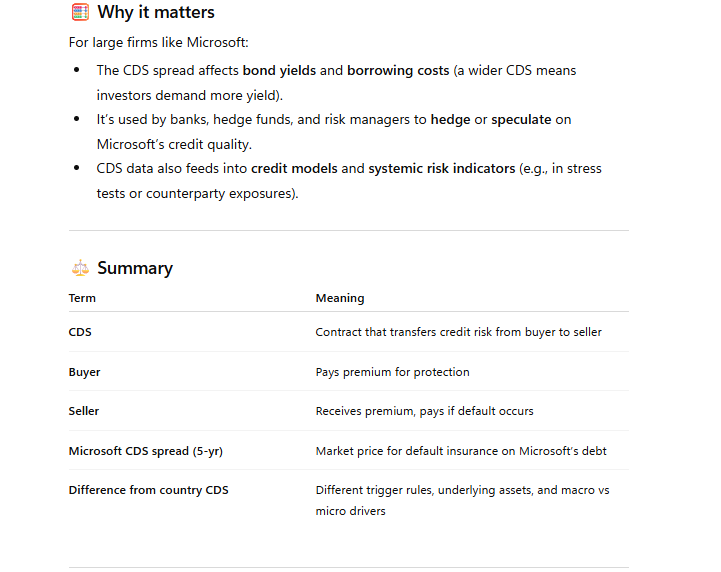Click the "Seller" row label
Screen dimensions: 721x572
coord(84,411)
